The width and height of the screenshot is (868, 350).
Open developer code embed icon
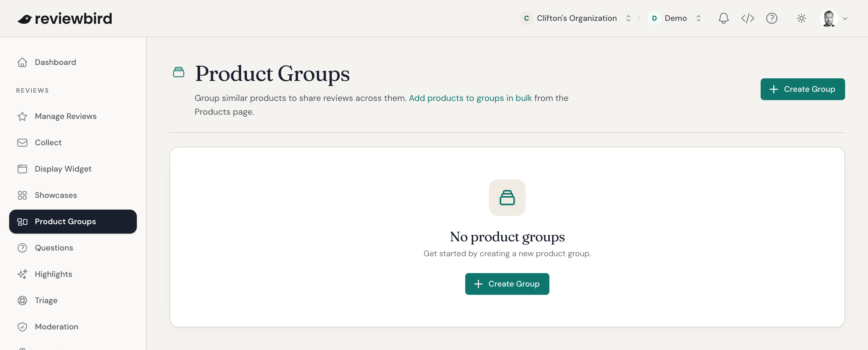tap(747, 18)
